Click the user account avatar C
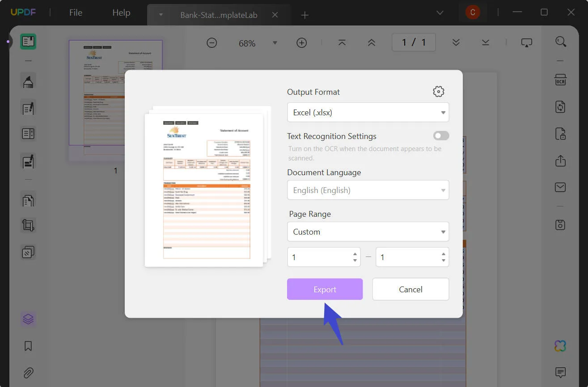This screenshot has width=588, height=387. tap(473, 12)
